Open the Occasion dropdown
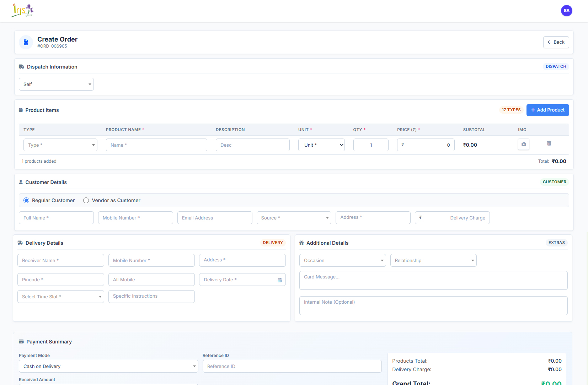This screenshot has height=385, width=588. [342, 260]
